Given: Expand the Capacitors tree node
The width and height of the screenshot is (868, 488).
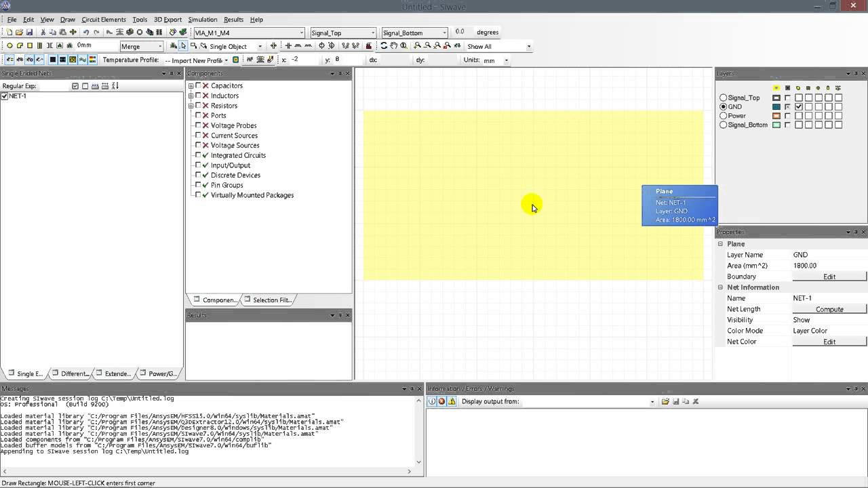Looking at the screenshot, I should pos(191,86).
